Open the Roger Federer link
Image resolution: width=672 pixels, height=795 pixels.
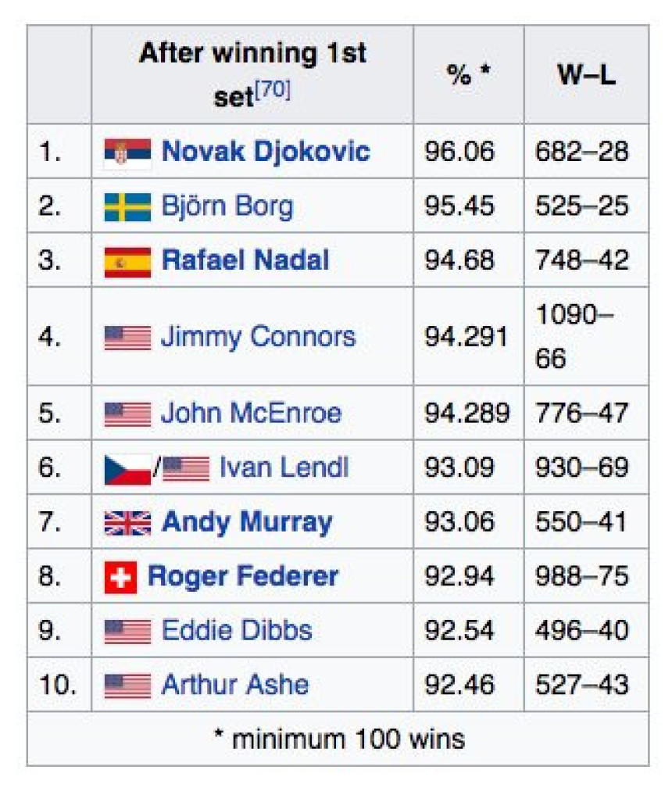(x=243, y=575)
